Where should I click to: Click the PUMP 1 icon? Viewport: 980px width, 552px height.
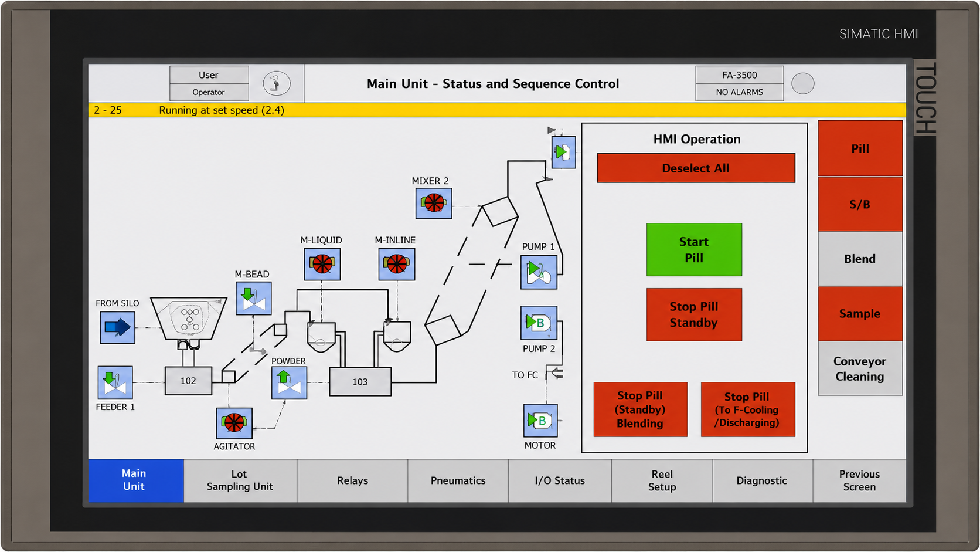pyautogui.click(x=539, y=272)
